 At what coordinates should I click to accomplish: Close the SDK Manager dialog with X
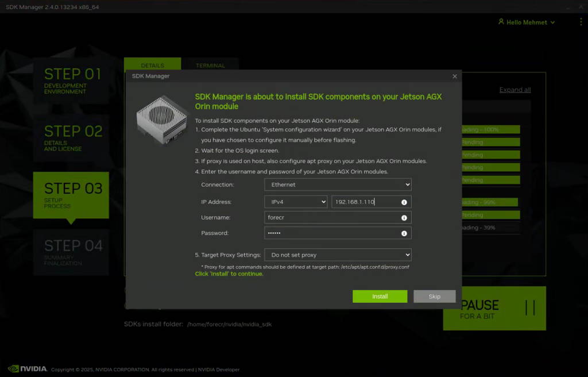[x=455, y=76]
